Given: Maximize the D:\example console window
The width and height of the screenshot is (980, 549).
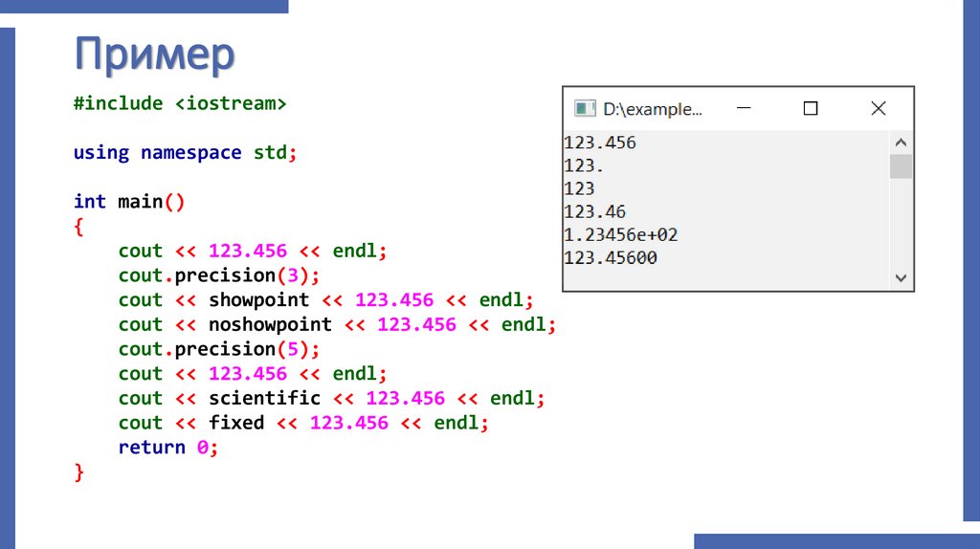Looking at the screenshot, I should [811, 109].
